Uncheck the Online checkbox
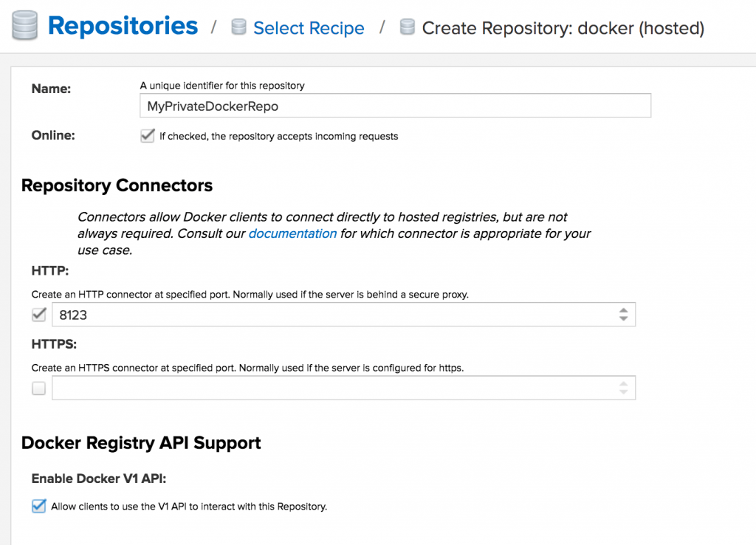Image resolution: width=756 pixels, height=545 pixels. click(x=148, y=136)
